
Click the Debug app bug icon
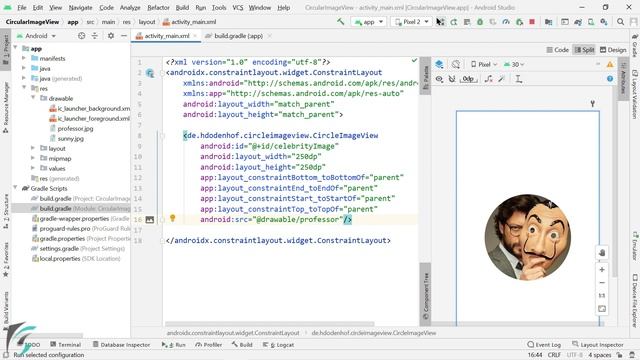[x=480, y=22]
